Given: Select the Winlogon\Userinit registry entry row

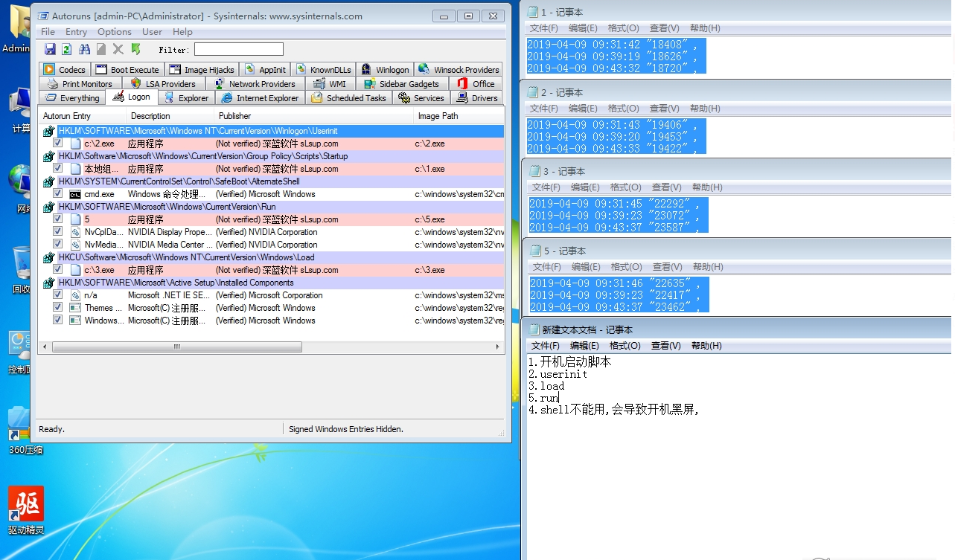Looking at the screenshot, I should pyautogui.click(x=223, y=130).
